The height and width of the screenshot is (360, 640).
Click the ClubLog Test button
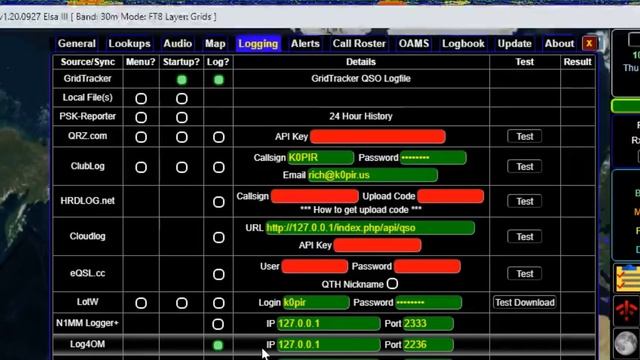pos(524,167)
